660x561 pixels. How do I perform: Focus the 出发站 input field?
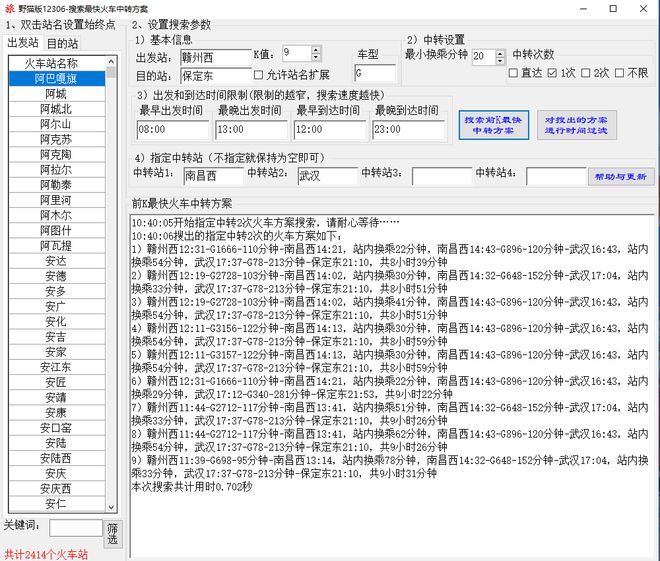(216, 57)
